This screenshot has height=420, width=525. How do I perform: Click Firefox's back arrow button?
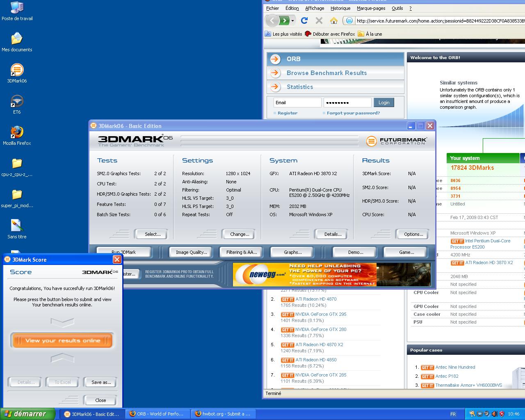(272, 20)
